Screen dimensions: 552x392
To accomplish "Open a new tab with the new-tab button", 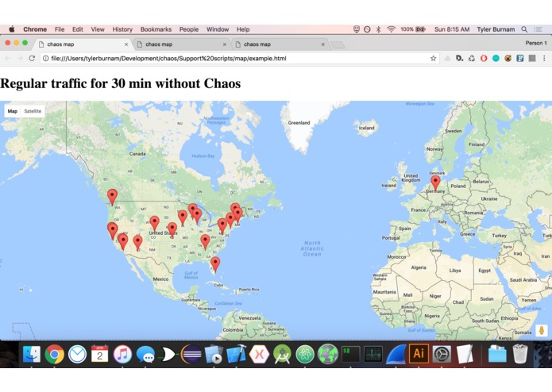I will point(338,44).
